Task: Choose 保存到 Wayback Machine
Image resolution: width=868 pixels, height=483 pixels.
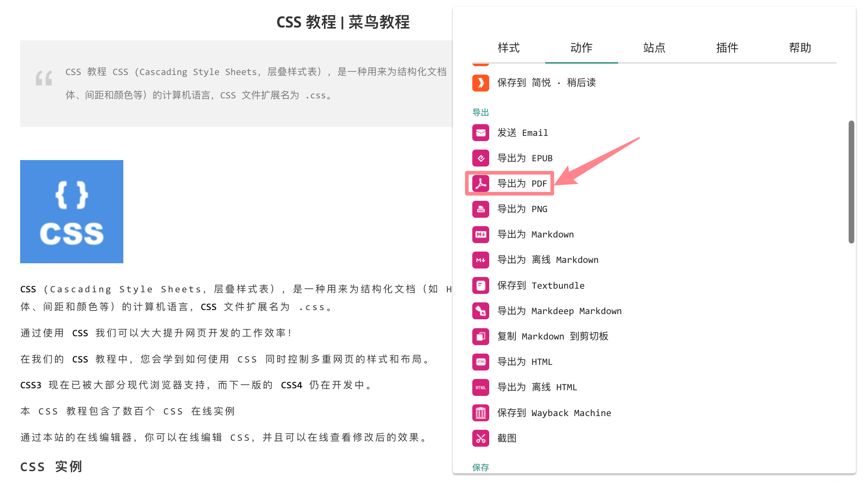Action: 554,413
